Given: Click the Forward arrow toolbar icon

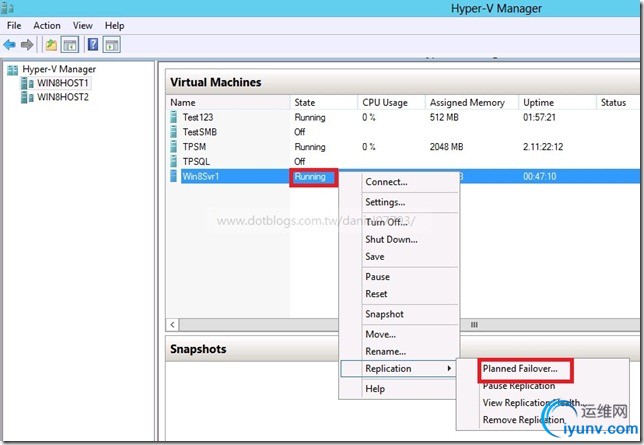Looking at the screenshot, I should tap(27, 44).
